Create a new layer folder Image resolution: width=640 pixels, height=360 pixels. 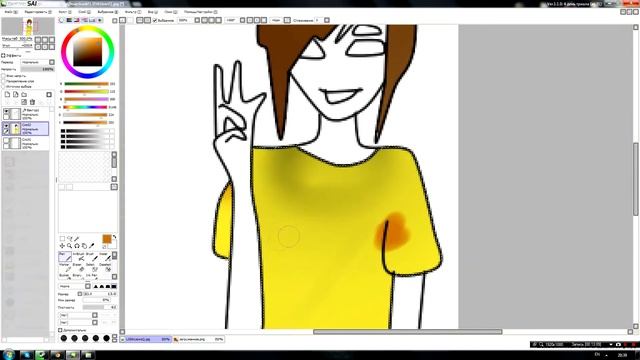click(24, 94)
